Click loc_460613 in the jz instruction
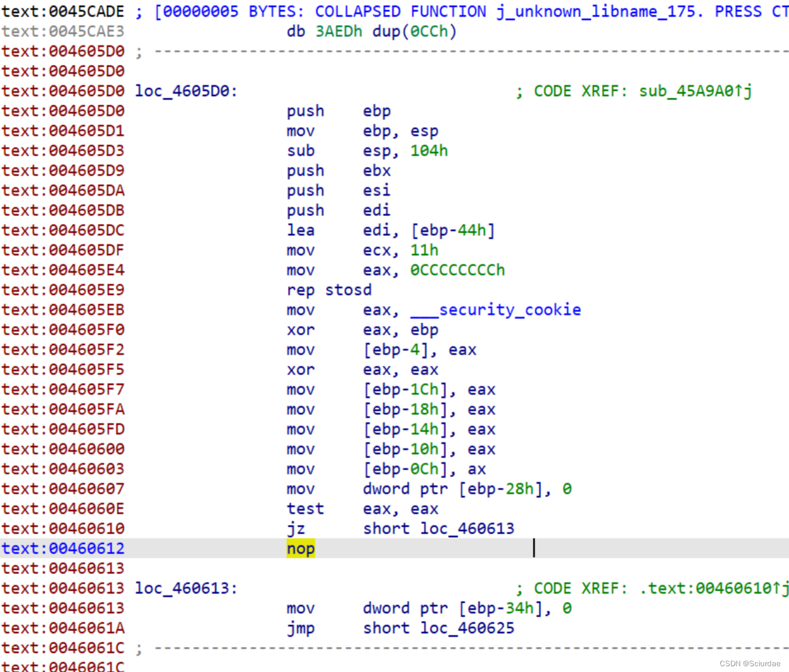This screenshot has height=672, width=789. click(x=467, y=528)
